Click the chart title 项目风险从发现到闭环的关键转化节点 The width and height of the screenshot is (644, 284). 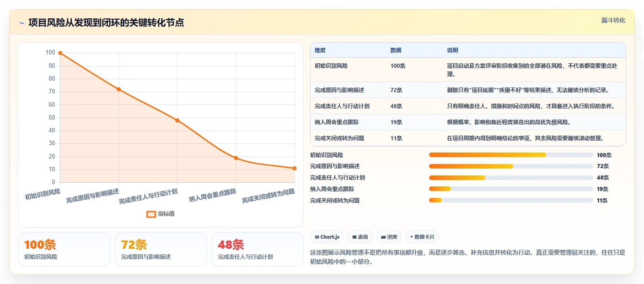106,23
